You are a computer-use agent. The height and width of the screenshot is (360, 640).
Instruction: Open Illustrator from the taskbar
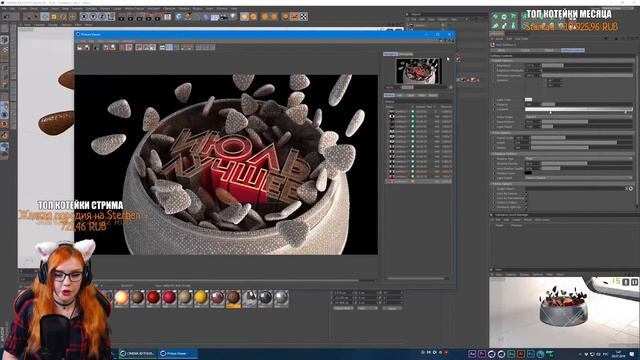coord(521,353)
